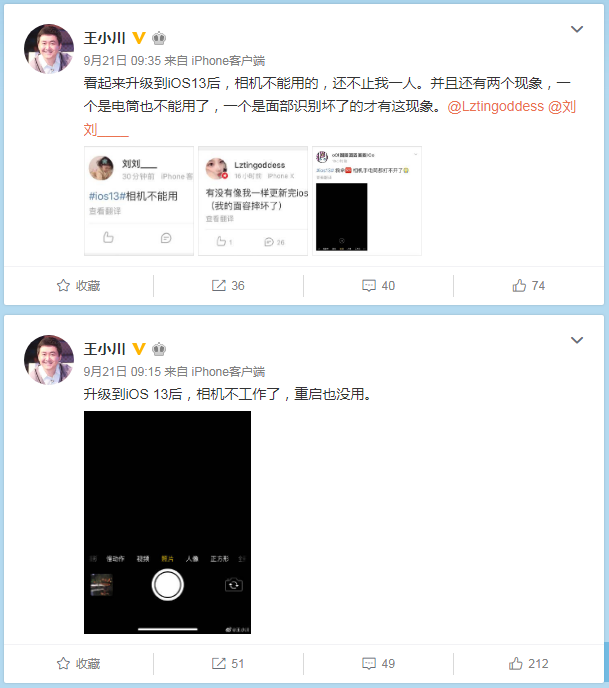
Task: Like the second post with 212 likes
Action: [x=528, y=663]
